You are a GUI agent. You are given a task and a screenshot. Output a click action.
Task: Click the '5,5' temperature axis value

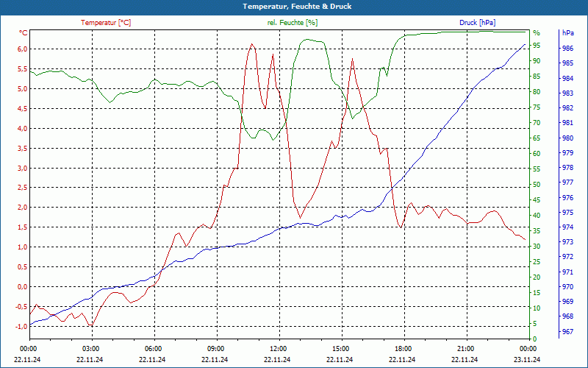click(x=23, y=69)
